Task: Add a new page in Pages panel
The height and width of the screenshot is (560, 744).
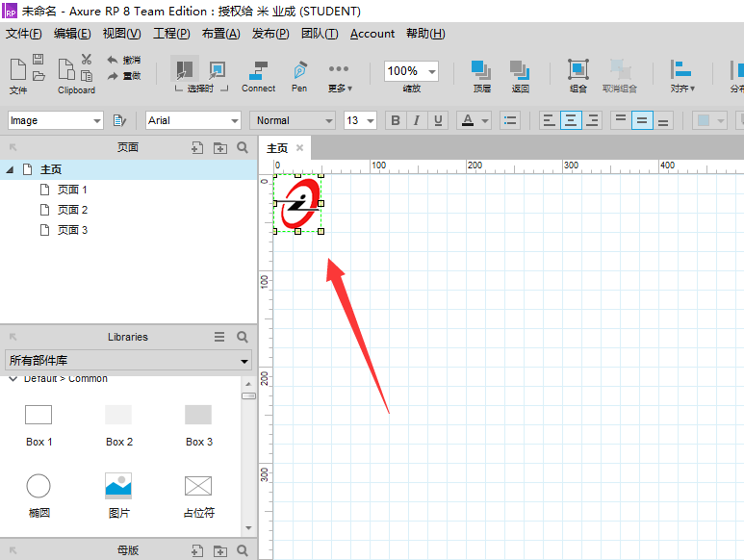Action: click(x=197, y=148)
